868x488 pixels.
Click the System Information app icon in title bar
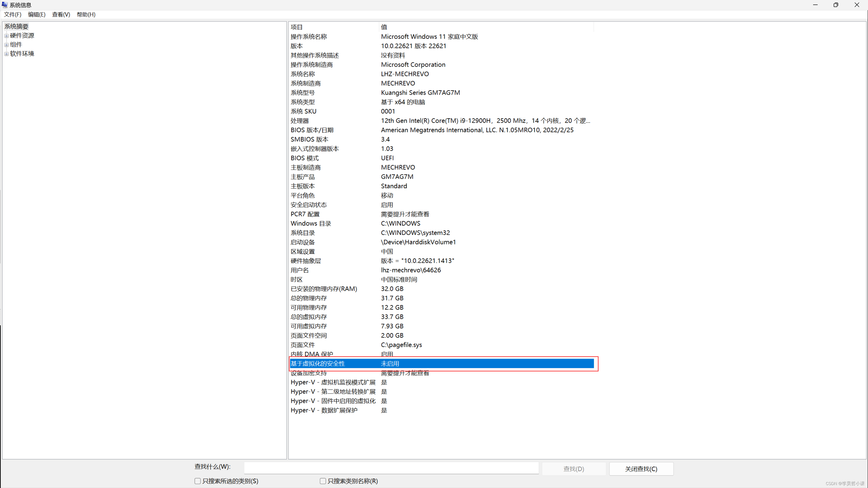click(5, 5)
